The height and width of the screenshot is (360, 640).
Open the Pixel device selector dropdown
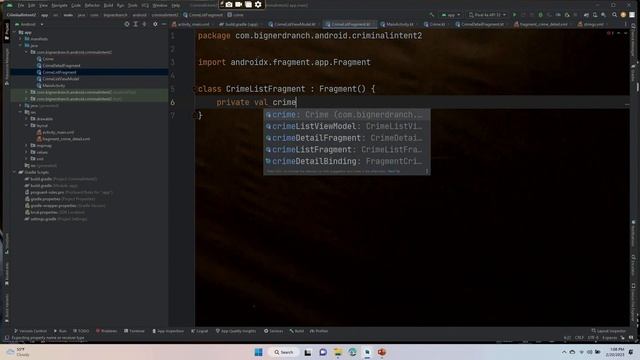click(x=487, y=15)
